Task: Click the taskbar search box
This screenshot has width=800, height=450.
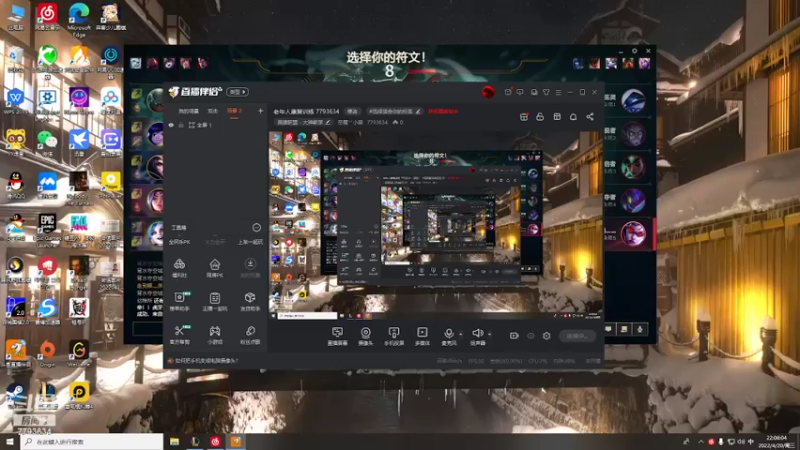Action: 92,441
